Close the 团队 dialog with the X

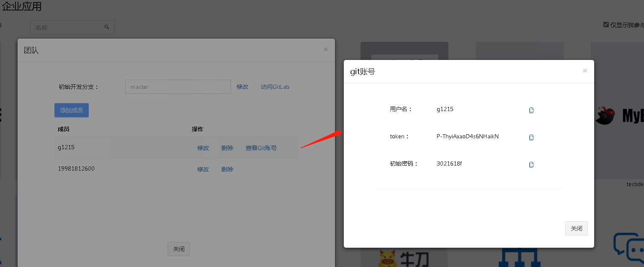[326, 49]
